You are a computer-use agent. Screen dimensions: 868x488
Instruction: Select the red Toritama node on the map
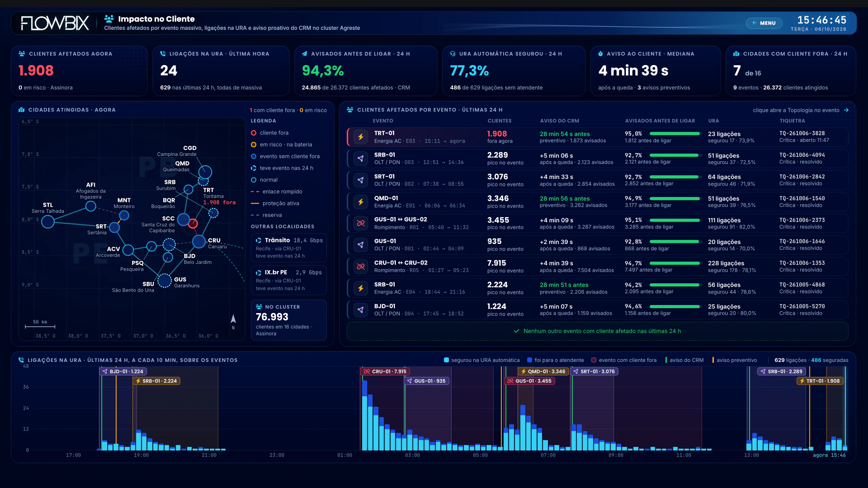click(x=193, y=223)
